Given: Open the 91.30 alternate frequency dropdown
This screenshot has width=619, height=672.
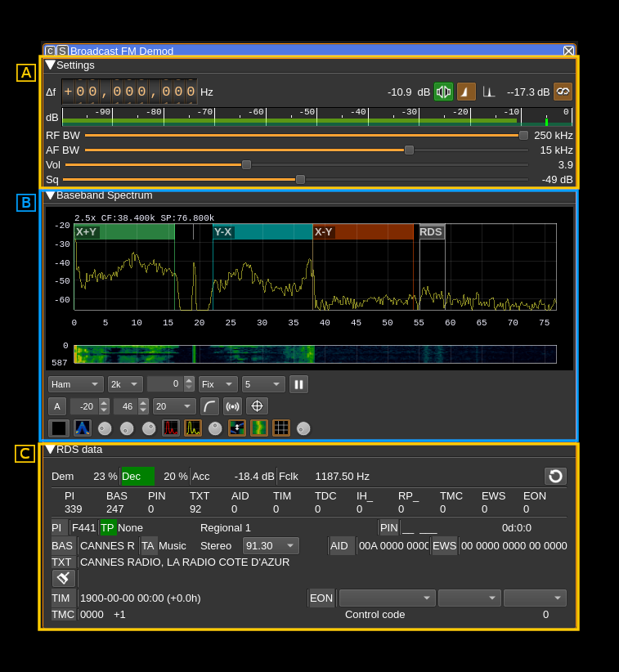Looking at the screenshot, I should coord(271,546).
